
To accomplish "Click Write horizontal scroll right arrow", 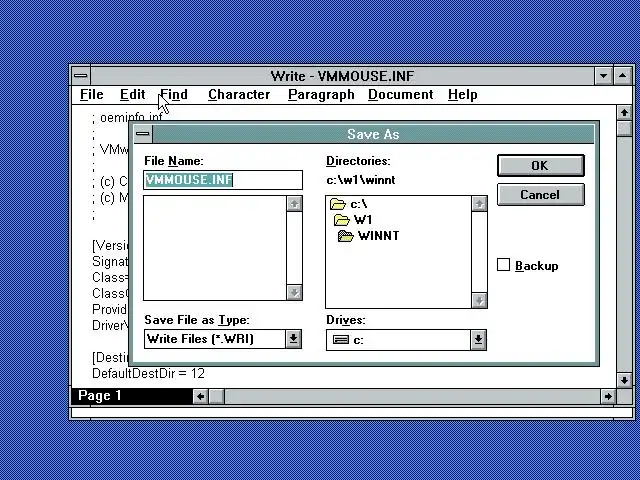I will pyautogui.click(x=608, y=396).
